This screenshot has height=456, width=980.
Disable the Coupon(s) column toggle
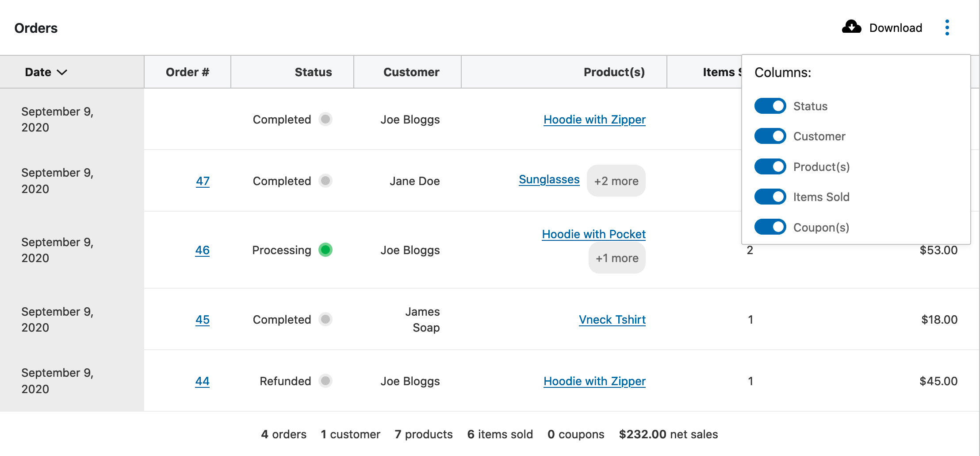[770, 227]
